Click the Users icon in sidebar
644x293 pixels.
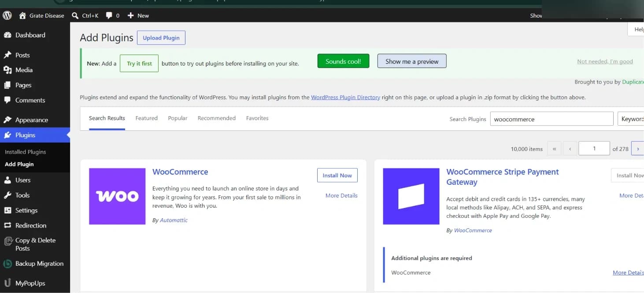pyautogui.click(x=7, y=180)
